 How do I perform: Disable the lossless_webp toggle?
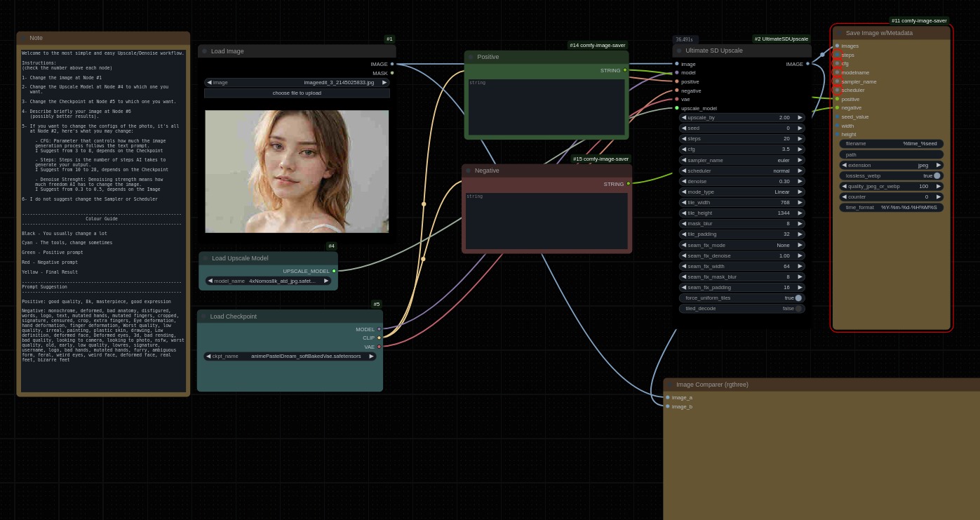tap(937, 175)
